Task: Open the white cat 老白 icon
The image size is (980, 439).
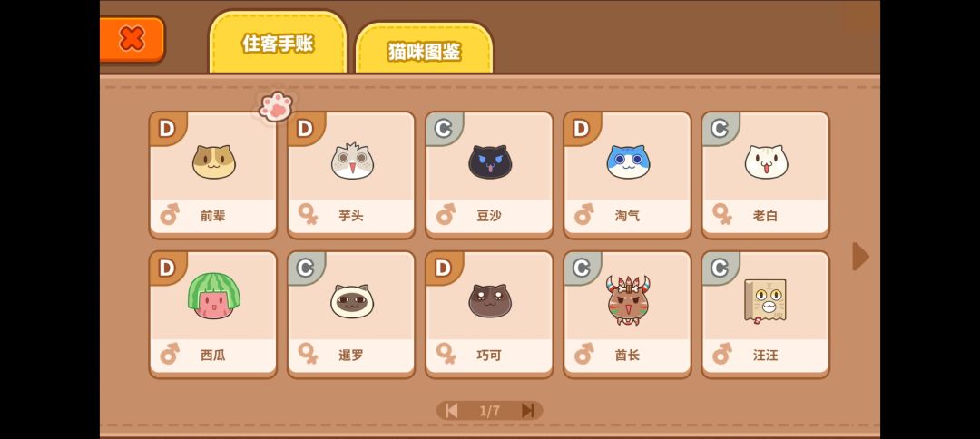Action: 766,162
